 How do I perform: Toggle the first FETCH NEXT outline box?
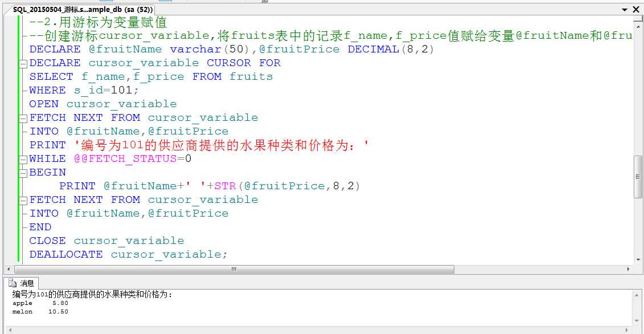[23, 117]
